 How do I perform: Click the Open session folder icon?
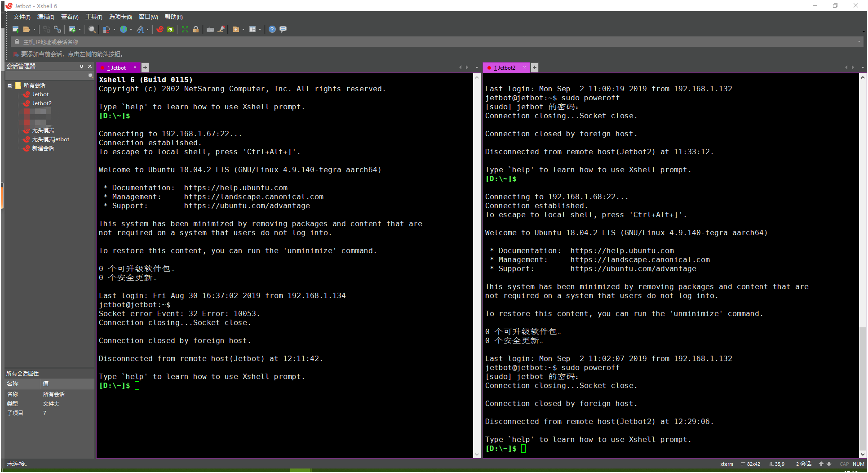(27, 29)
